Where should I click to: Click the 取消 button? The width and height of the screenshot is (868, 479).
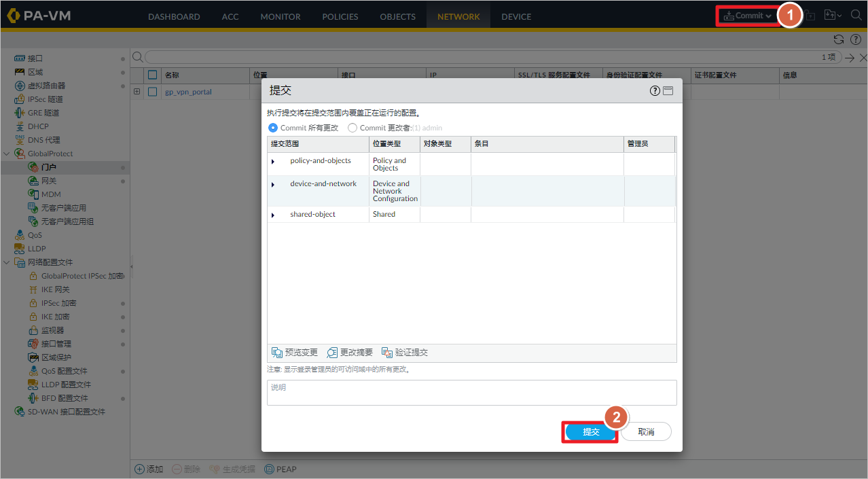point(646,432)
